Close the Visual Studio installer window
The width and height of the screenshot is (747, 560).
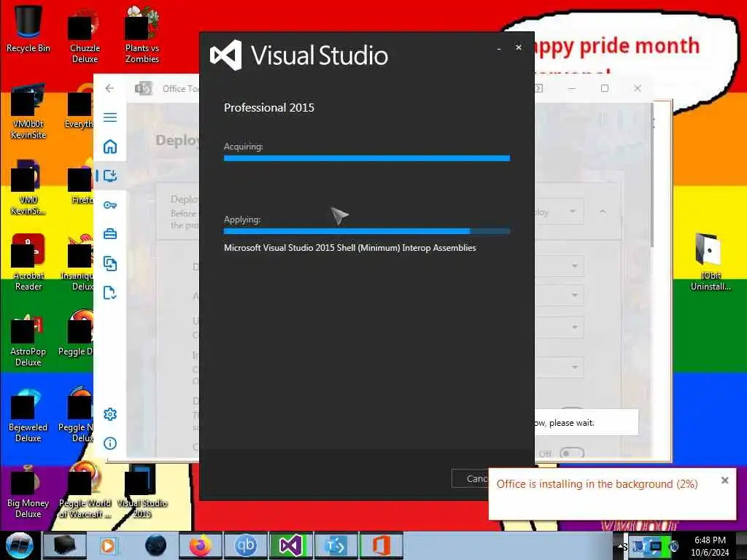click(x=519, y=47)
